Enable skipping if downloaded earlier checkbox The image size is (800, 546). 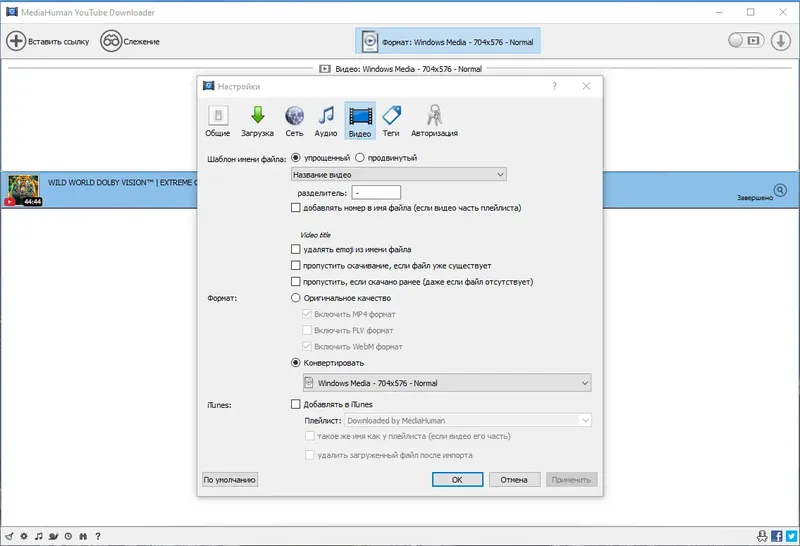pyautogui.click(x=295, y=281)
